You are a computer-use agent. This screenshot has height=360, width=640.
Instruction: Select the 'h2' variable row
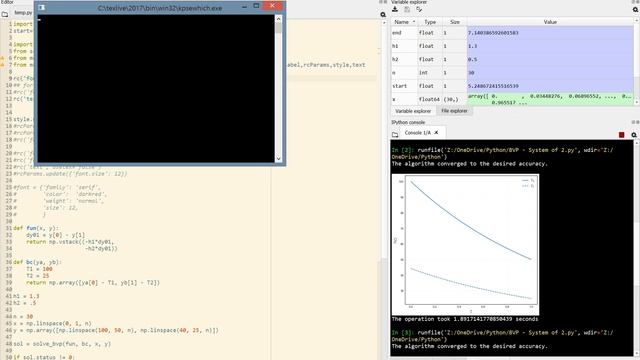pyautogui.click(x=512, y=59)
